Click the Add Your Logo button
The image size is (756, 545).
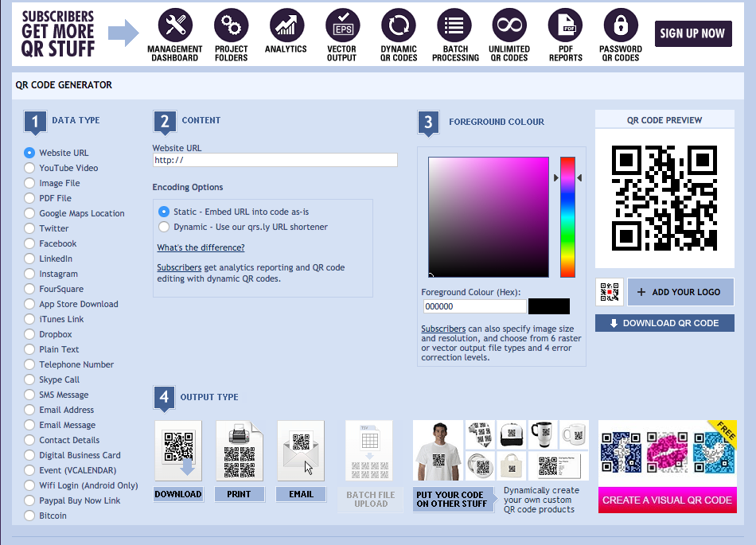click(x=680, y=292)
